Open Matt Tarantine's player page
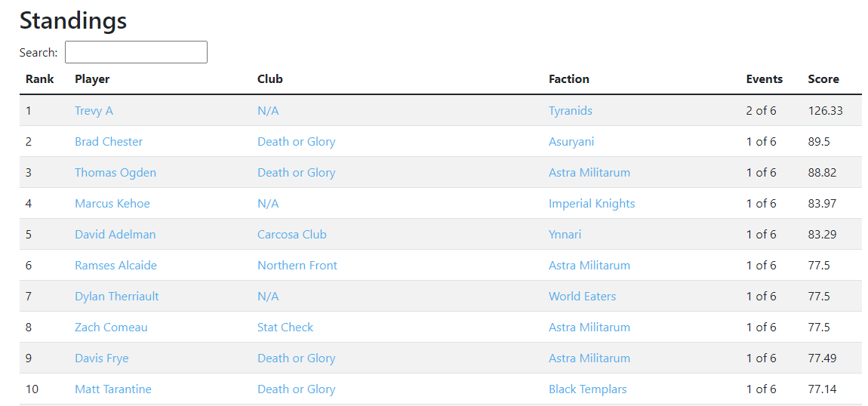The height and width of the screenshot is (406, 868). click(113, 389)
